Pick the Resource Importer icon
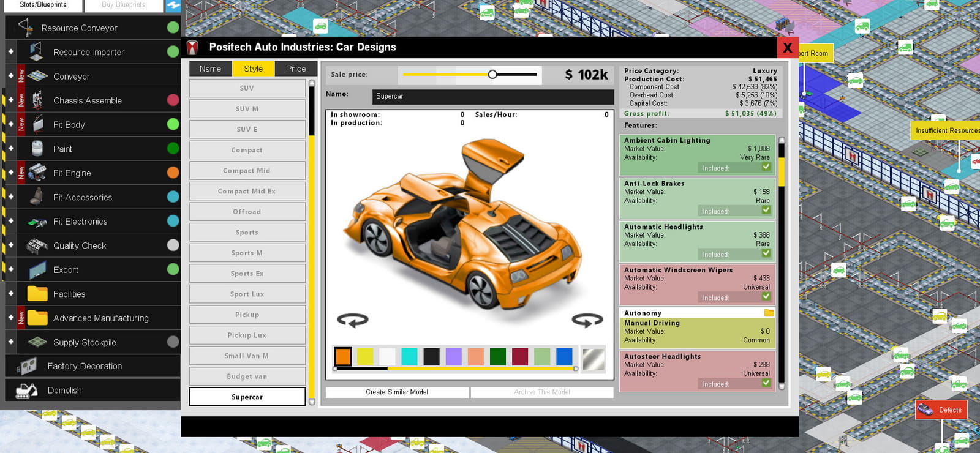The height and width of the screenshot is (453, 980). (37, 52)
